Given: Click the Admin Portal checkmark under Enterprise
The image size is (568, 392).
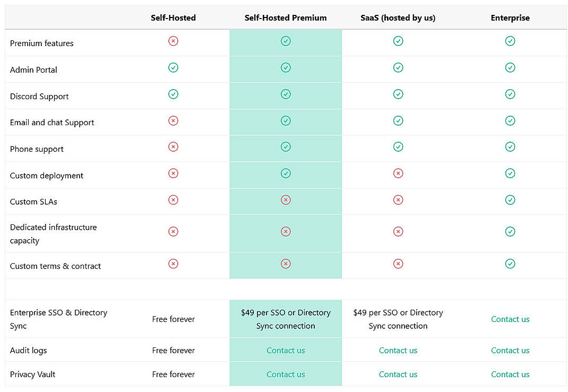Looking at the screenshot, I should (510, 67).
